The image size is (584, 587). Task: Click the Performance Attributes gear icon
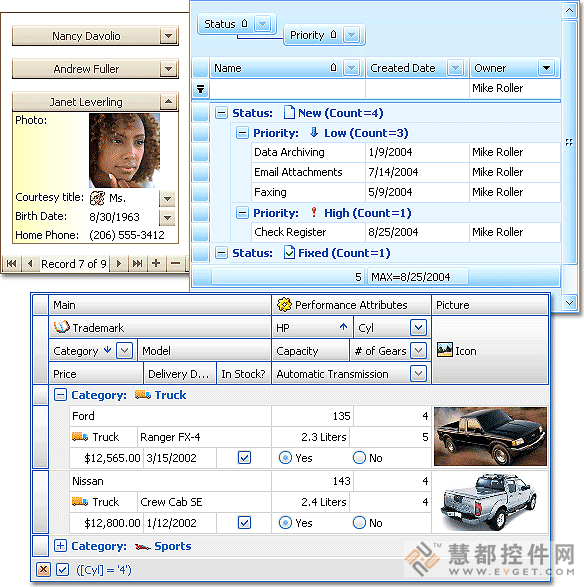coord(284,305)
